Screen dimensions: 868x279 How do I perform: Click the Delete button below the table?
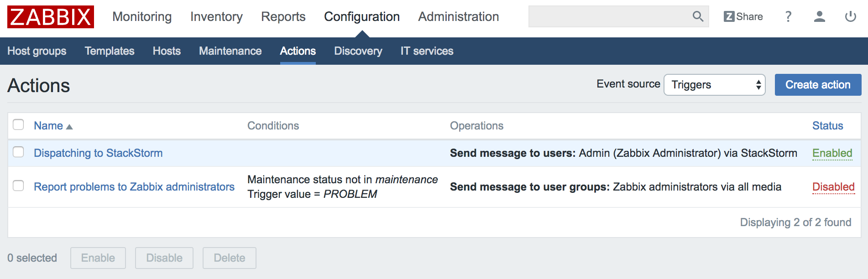(x=230, y=258)
